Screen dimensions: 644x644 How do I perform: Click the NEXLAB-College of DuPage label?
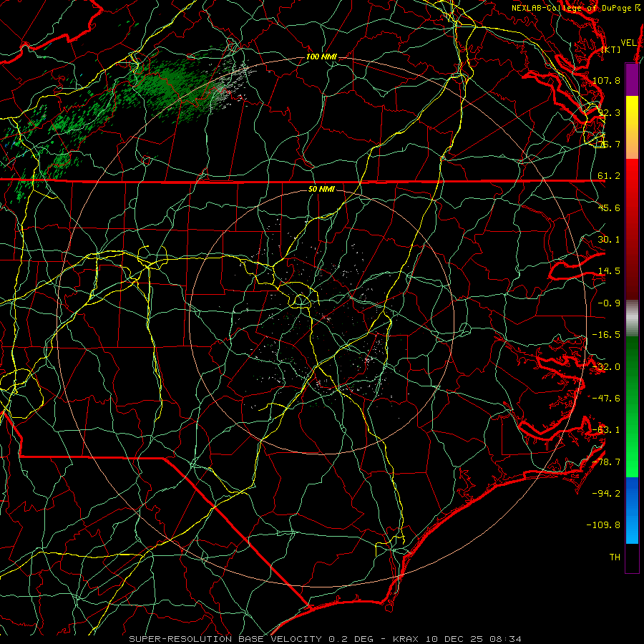pos(575,8)
